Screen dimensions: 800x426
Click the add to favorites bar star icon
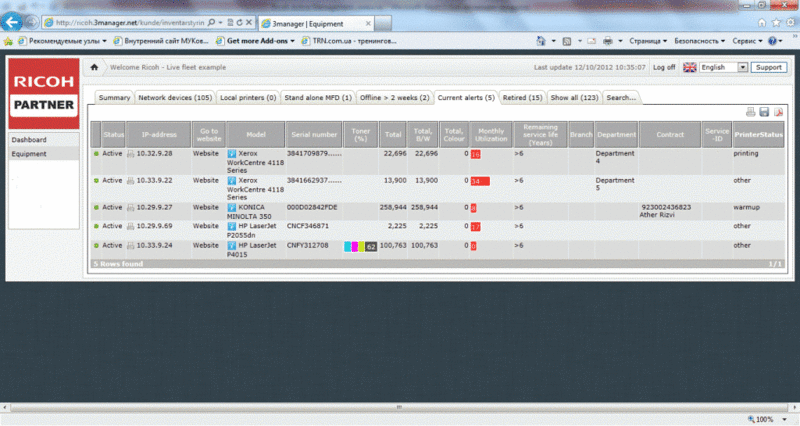[x=8, y=41]
